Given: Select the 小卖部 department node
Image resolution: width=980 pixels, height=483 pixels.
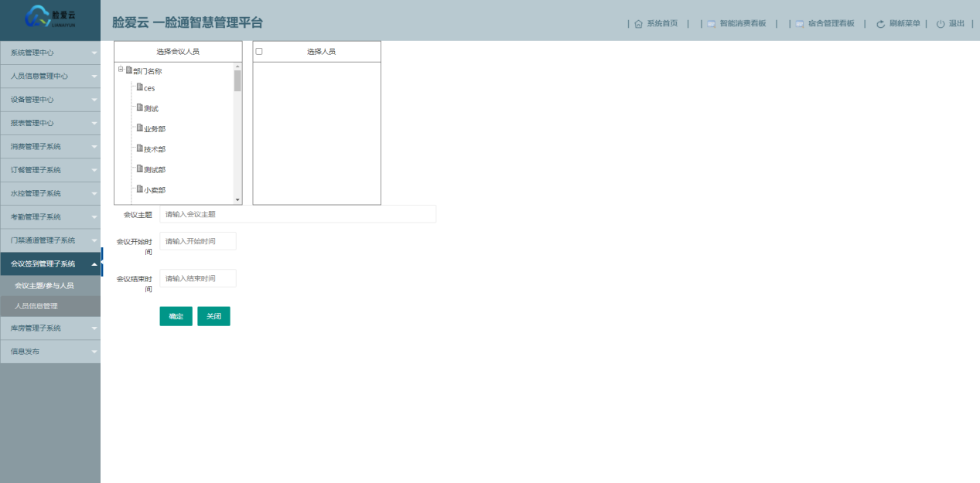Looking at the screenshot, I should [x=155, y=189].
